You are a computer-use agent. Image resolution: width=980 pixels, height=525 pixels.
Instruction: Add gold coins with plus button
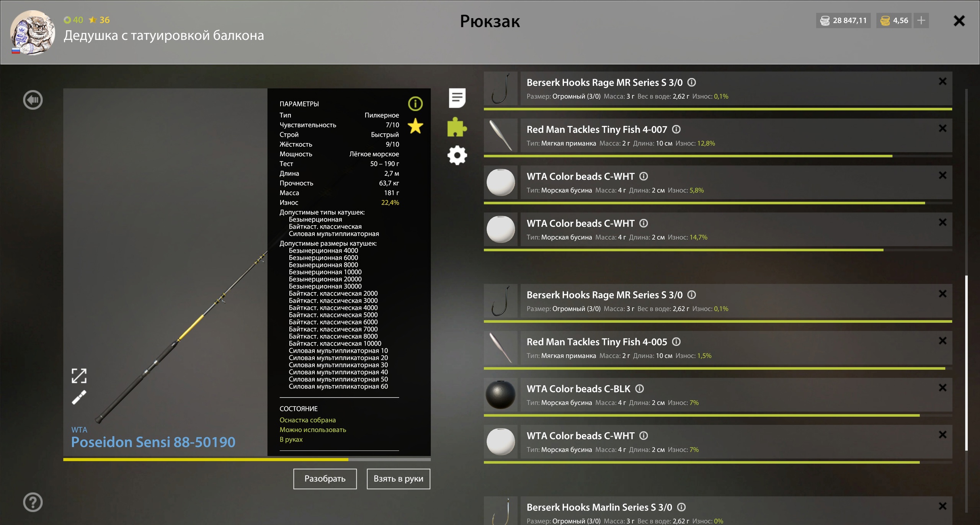[x=921, y=20]
